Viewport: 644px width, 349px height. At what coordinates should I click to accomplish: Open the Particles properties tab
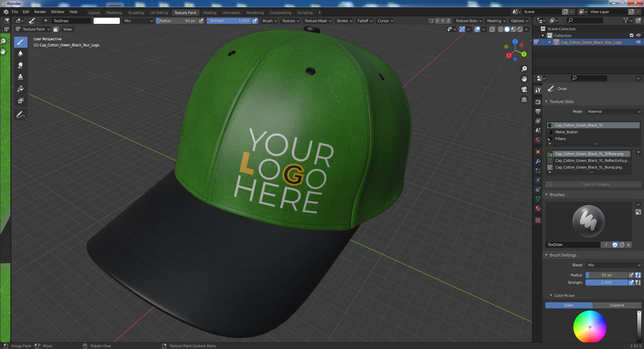coord(538,171)
